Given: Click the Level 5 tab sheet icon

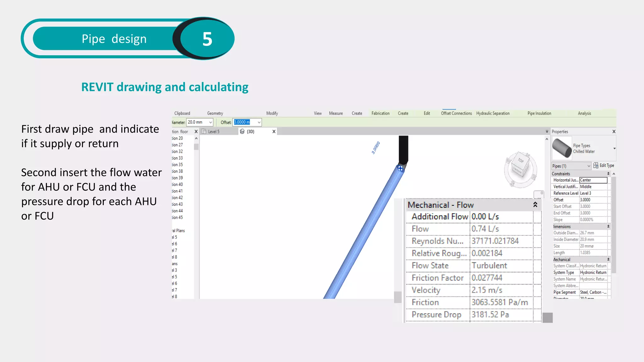Looking at the screenshot, I should click(x=204, y=132).
